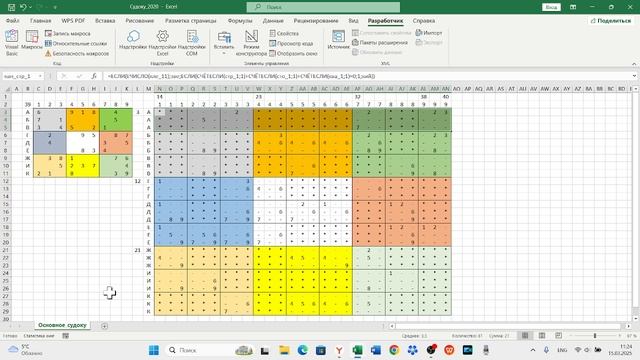640x360 pixels.
Task: Switch to the Формулы tab
Action: 240,20
